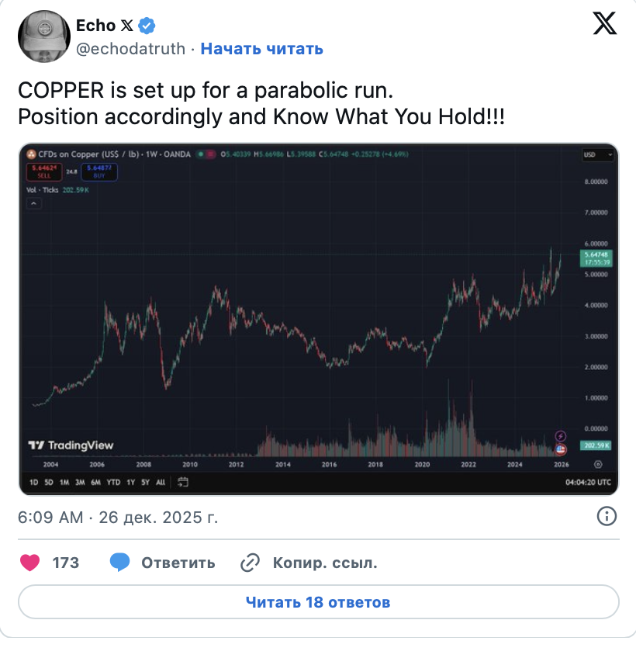Open the tweet info circle icon

[x=607, y=516]
